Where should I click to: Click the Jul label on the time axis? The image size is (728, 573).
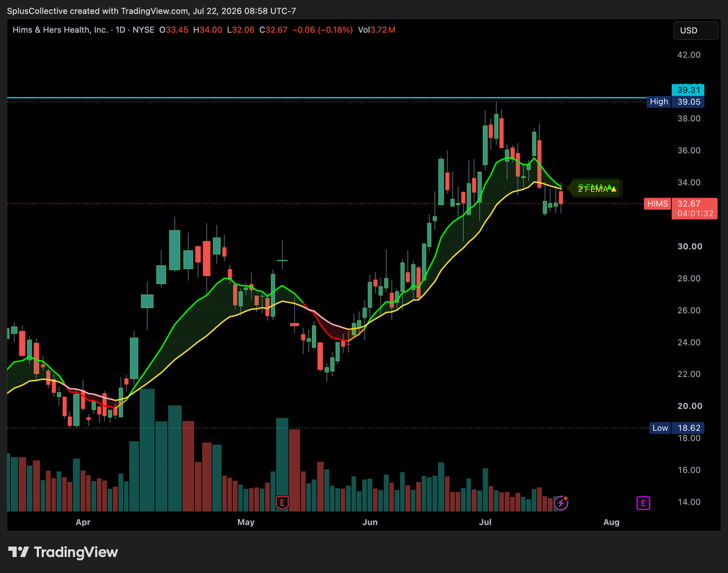[x=485, y=522]
